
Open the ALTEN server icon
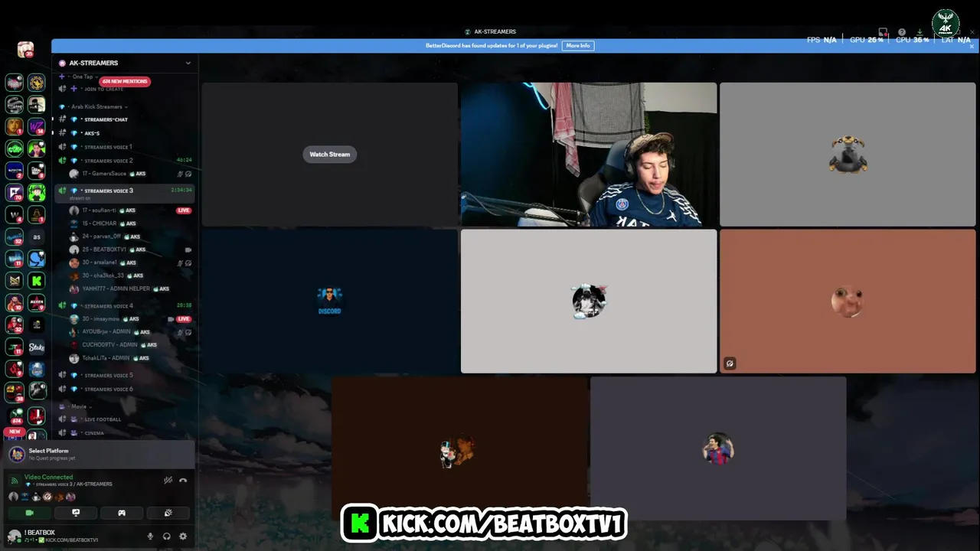click(37, 303)
